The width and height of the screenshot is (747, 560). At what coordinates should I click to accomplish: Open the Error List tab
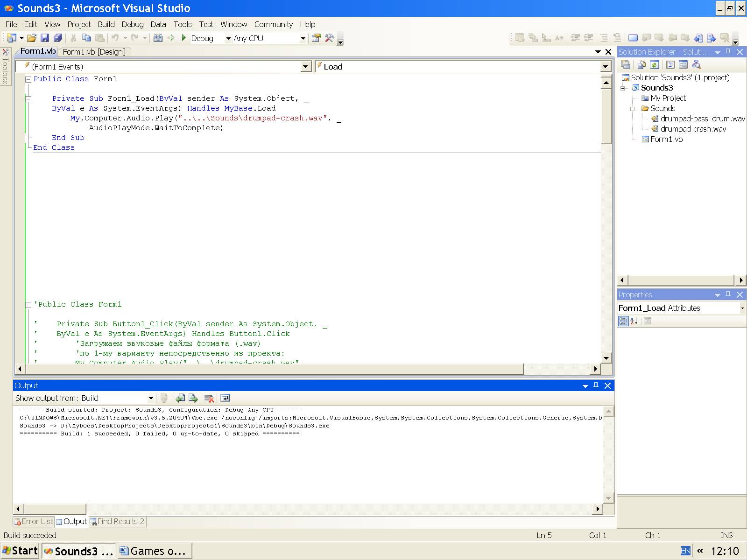34,521
